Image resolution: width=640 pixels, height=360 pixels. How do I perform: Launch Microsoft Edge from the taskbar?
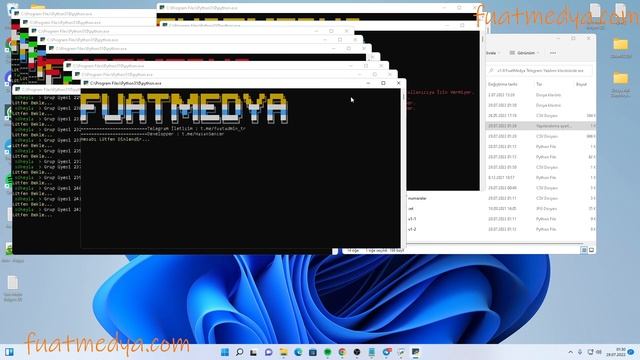(298, 352)
